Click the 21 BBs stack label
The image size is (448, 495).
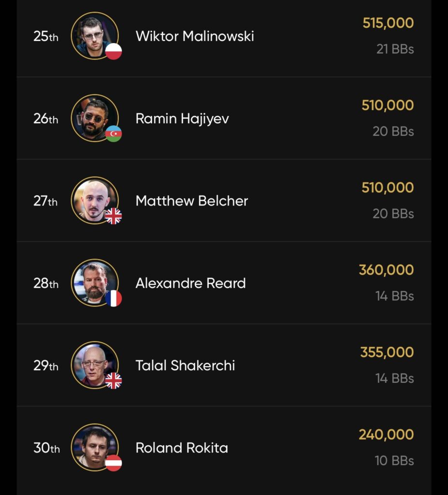(395, 49)
